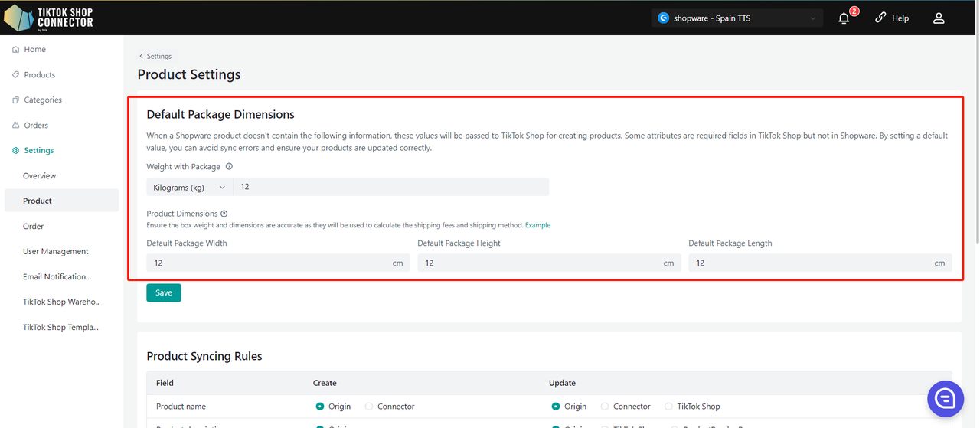
Task: Click the TikTok Shop Connector logo
Action: pyautogui.click(x=48, y=17)
